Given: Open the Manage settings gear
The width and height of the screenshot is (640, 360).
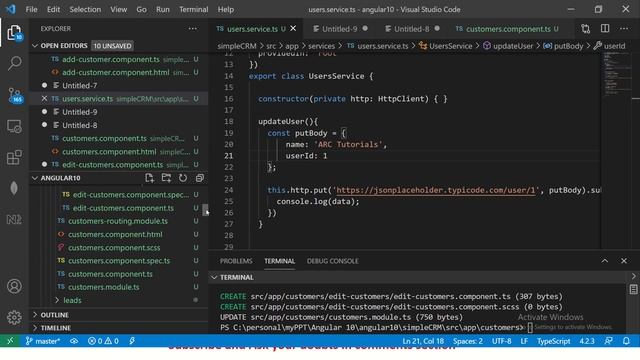Looking at the screenshot, I should (14, 317).
